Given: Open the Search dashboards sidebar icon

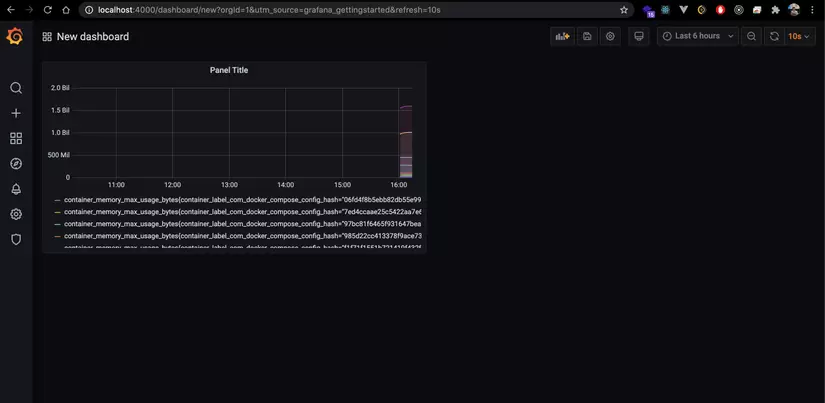Looking at the screenshot, I should (16, 88).
